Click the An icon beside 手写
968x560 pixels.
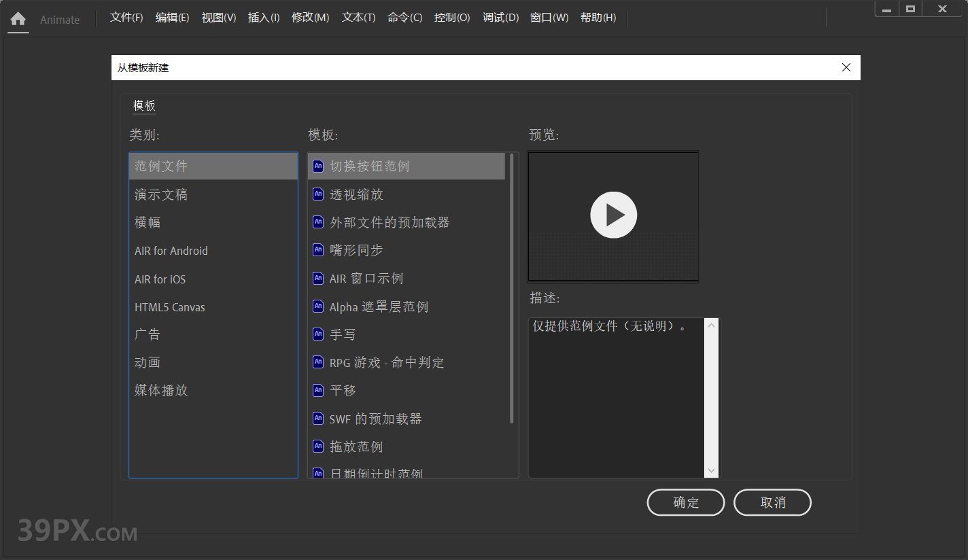click(317, 334)
